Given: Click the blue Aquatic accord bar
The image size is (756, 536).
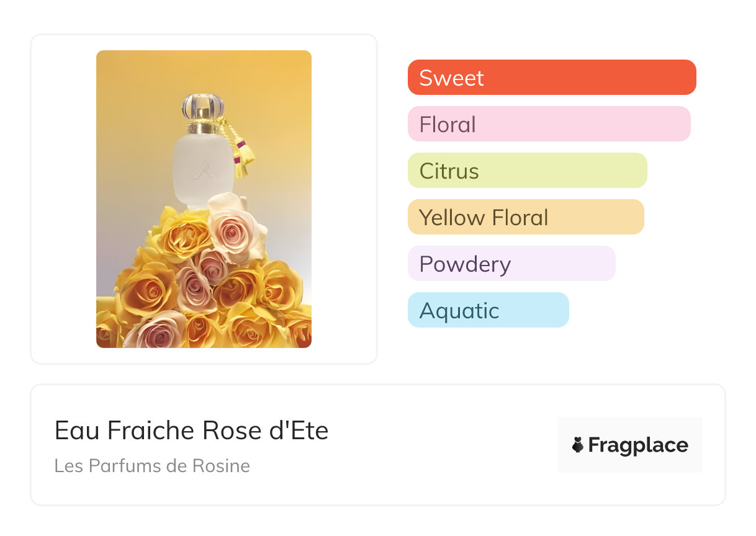Looking at the screenshot, I should 488,310.
